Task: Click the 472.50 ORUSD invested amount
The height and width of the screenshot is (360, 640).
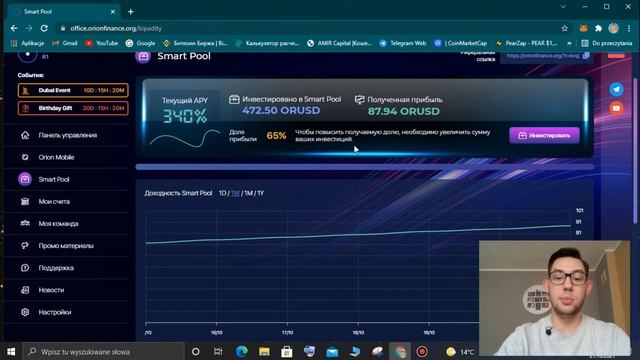Action: (281, 111)
